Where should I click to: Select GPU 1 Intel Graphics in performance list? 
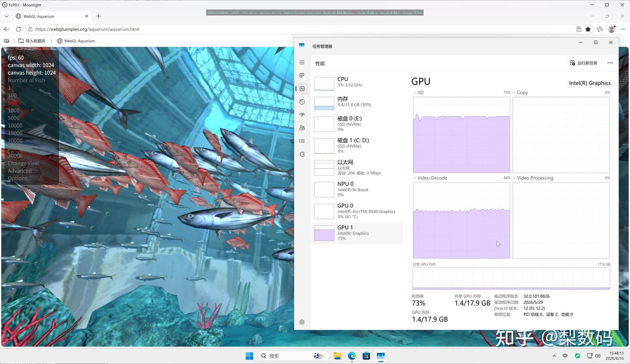pos(357,233)
